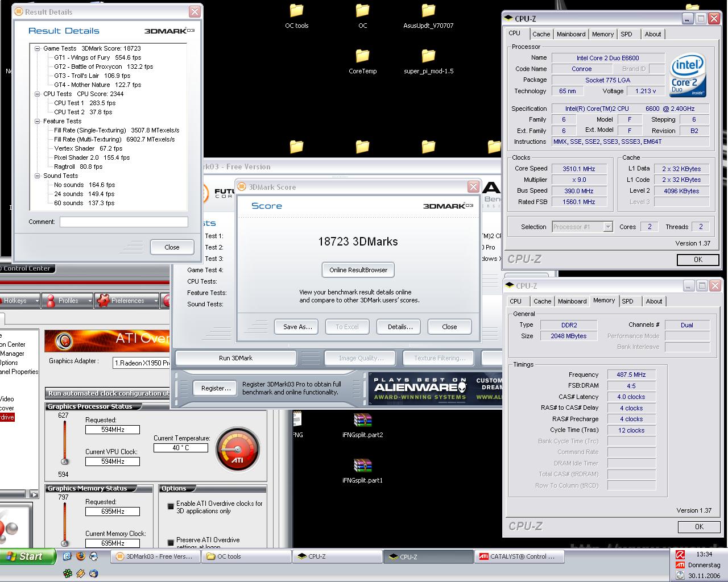Click the ICQ flower quick launch icon
The image size is (728, 582).
(68, 573)
